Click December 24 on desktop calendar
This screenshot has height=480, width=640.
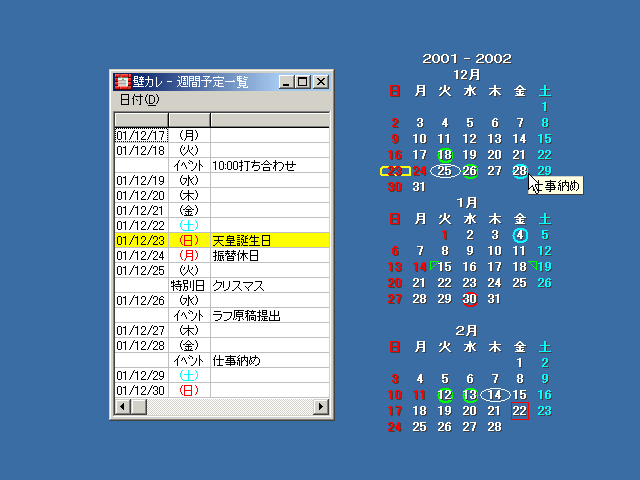pyautogui.click(x=419, y=171)
